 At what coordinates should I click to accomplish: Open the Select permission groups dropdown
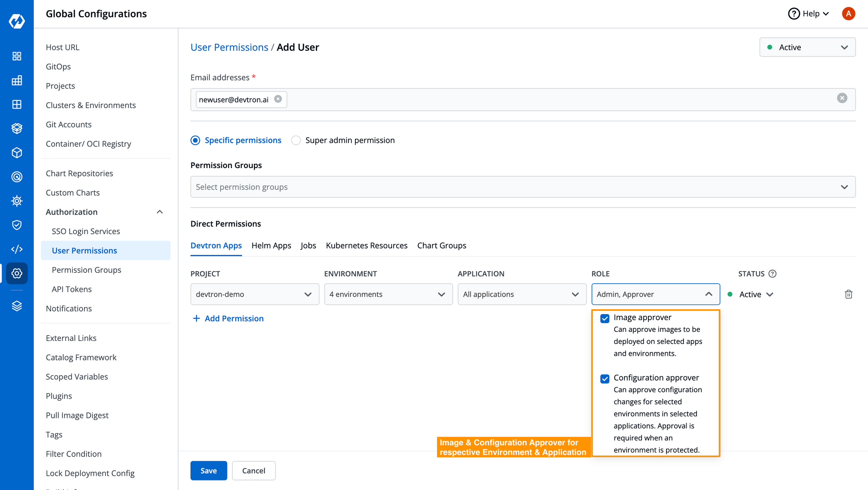pos(523,187)
